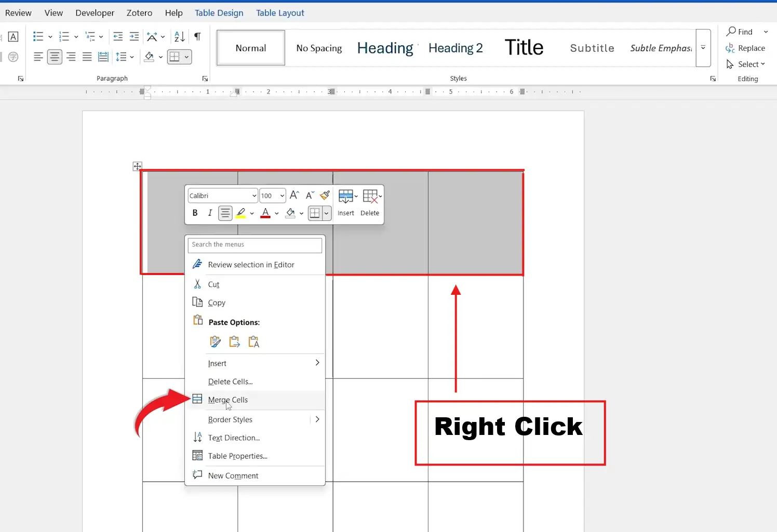Click the Line and Paragraph Spacing icon
This screenshot has height=532, width=777.
(121, 57)
